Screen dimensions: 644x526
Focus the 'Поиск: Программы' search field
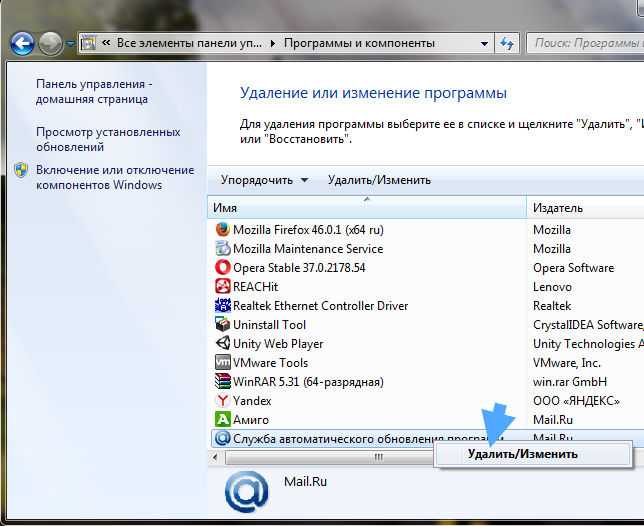point(585,43)
